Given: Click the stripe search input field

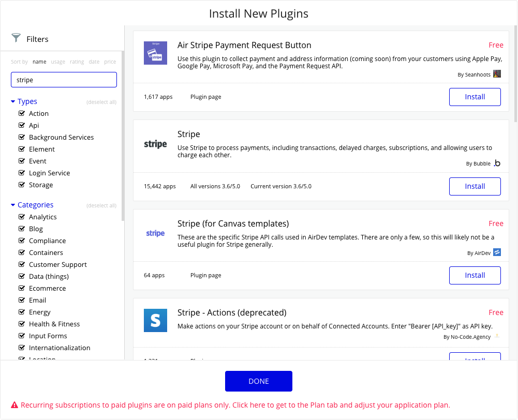Looking at the screenshot, I should (x=64, y=80).
